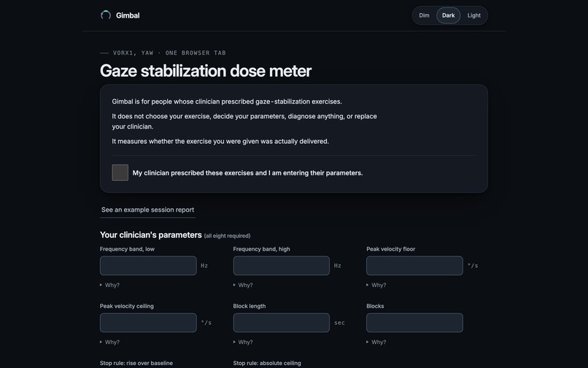588x368 pixels.
Task: Click the 'Your clinician's parameters' heading
Action: [151, 235]
